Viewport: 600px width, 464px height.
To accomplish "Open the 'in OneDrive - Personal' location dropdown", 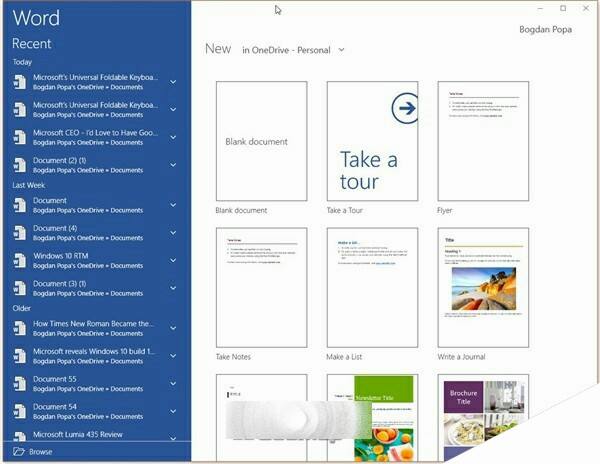I will tap(293, 50).
